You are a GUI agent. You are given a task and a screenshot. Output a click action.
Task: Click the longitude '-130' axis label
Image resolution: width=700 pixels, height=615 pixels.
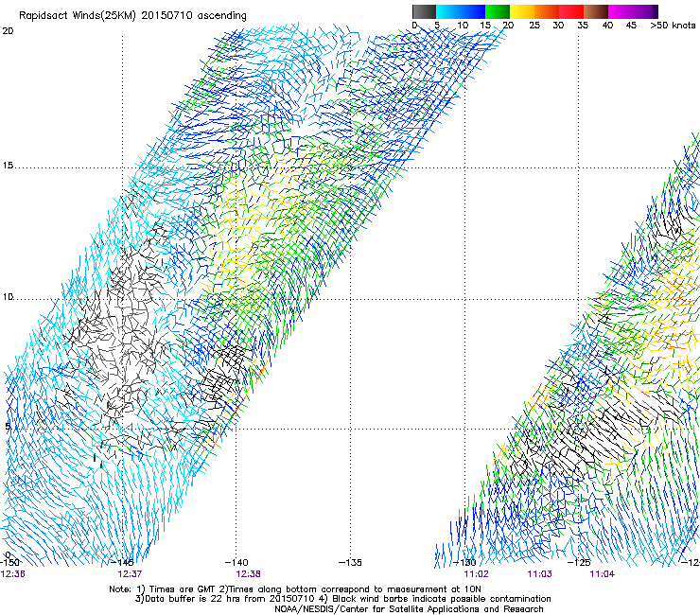point(464,562)
